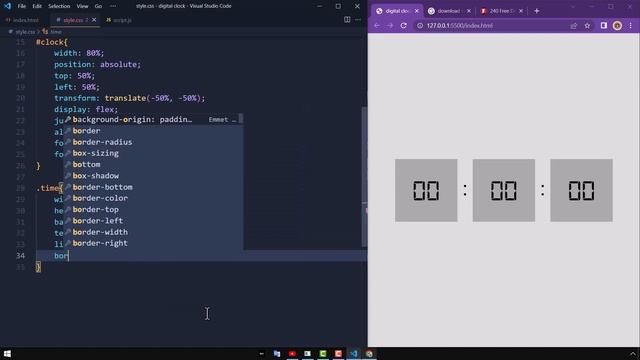Open a new browser tab
640x360 pixels.
coord(537,11)
